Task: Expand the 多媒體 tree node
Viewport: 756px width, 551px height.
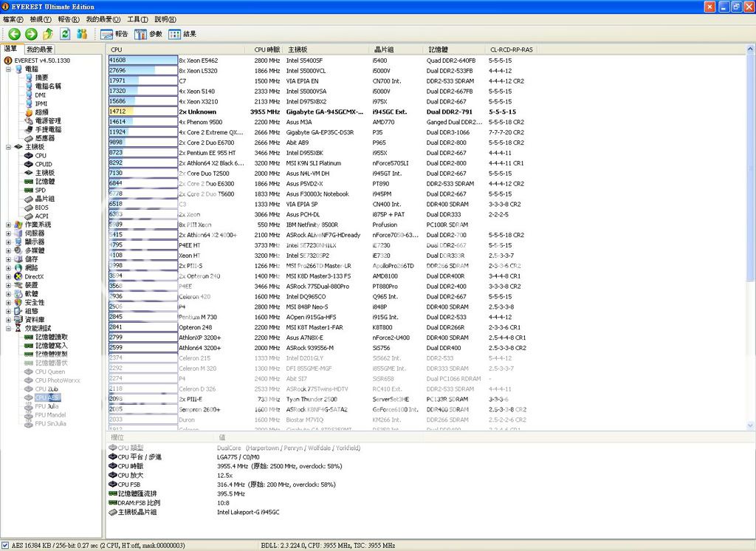Action: click(8, 251)
